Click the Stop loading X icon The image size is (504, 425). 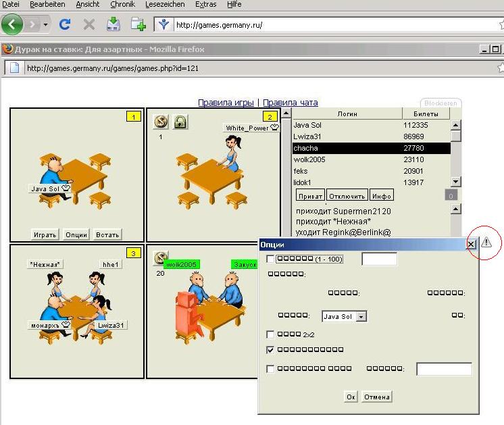pyautogui.click(x=89, y=24)
